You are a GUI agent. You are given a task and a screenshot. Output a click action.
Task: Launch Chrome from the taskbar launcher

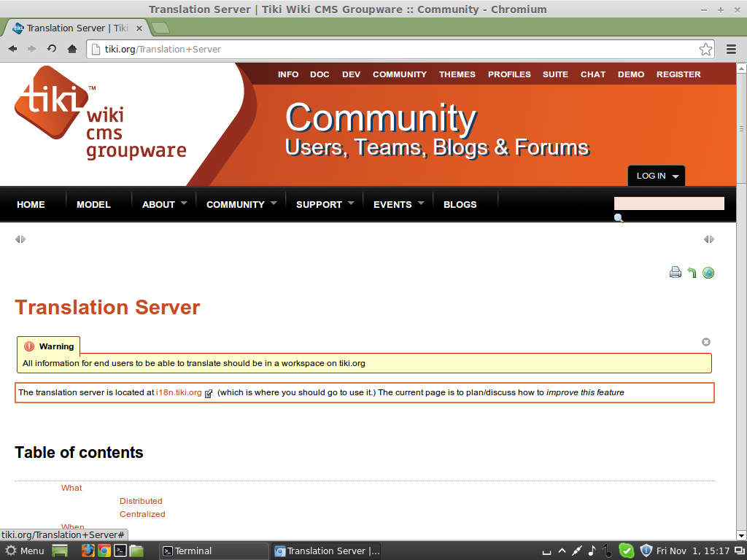(x=104, y=551)
